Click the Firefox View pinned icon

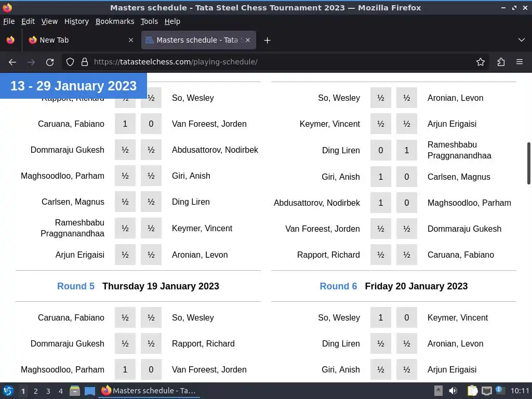coord(10,40)
